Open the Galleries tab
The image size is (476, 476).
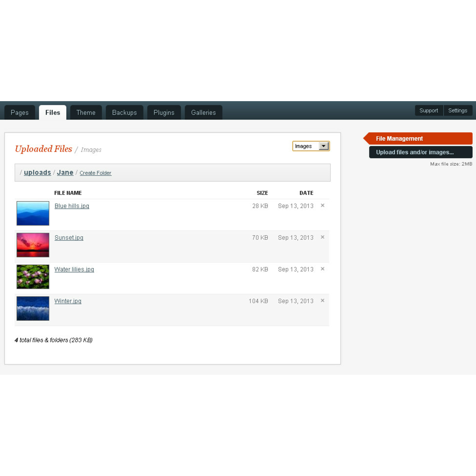(203, 112)
